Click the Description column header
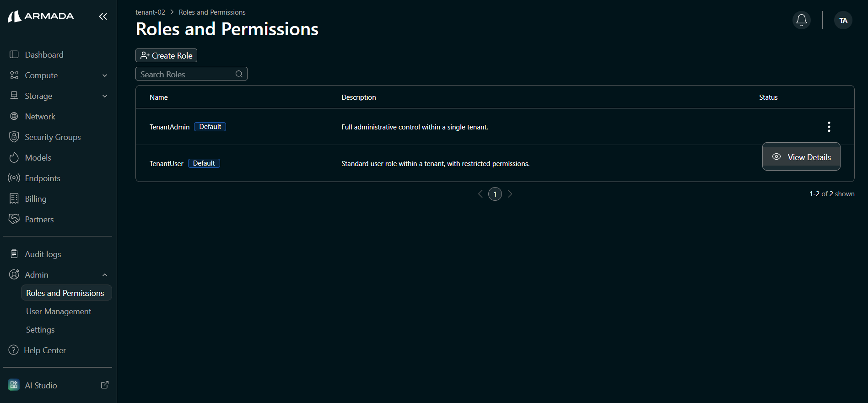 pyautogui.click(x=359, y=97)
